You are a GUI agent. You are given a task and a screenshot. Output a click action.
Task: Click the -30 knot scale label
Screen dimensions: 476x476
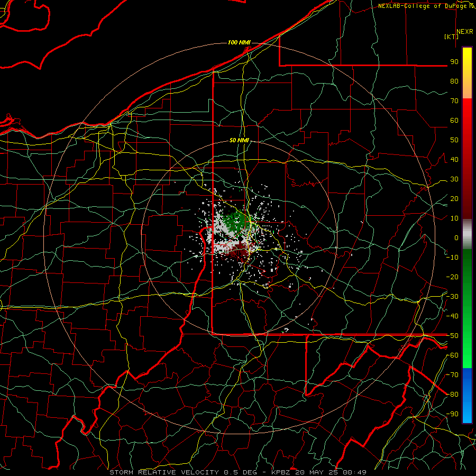[452, 297]
